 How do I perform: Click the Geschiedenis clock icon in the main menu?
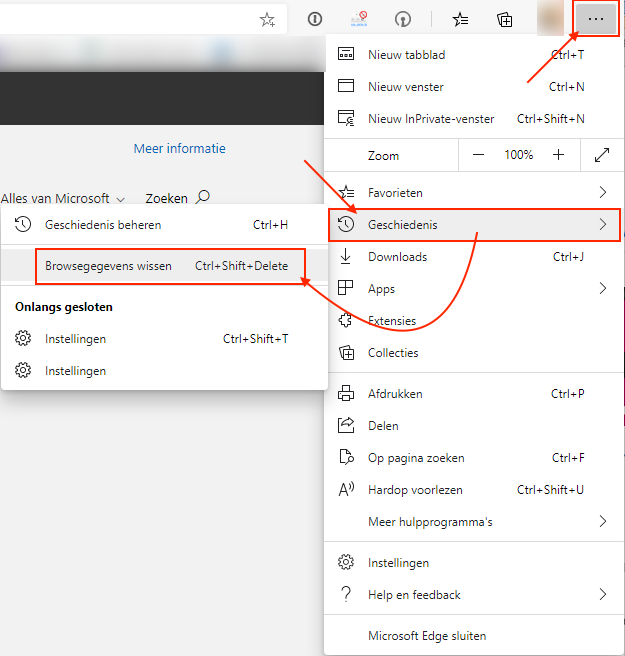click(x=346, y=225)
